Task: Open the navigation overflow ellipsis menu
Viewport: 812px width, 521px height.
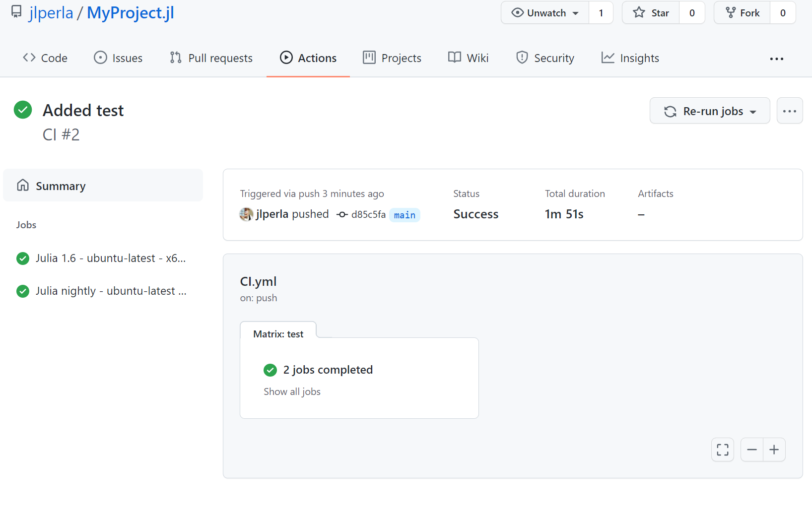Action: (x=776, y=59)
